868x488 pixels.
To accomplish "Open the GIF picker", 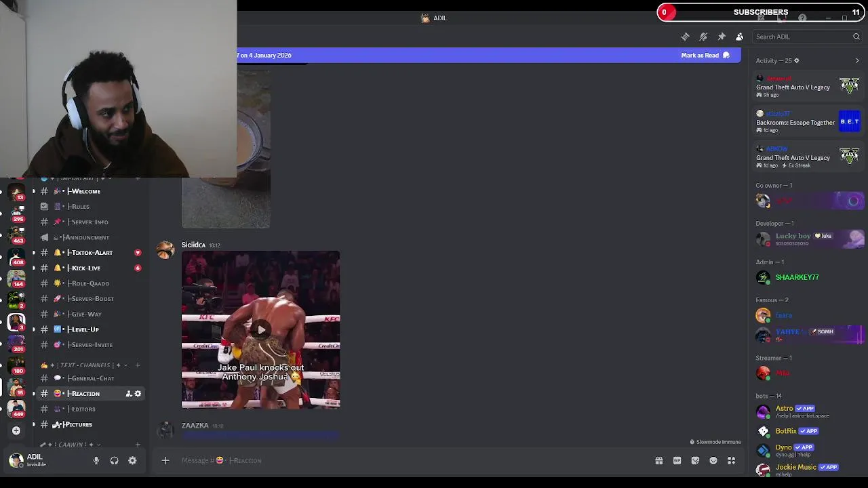I will point(677,460).
